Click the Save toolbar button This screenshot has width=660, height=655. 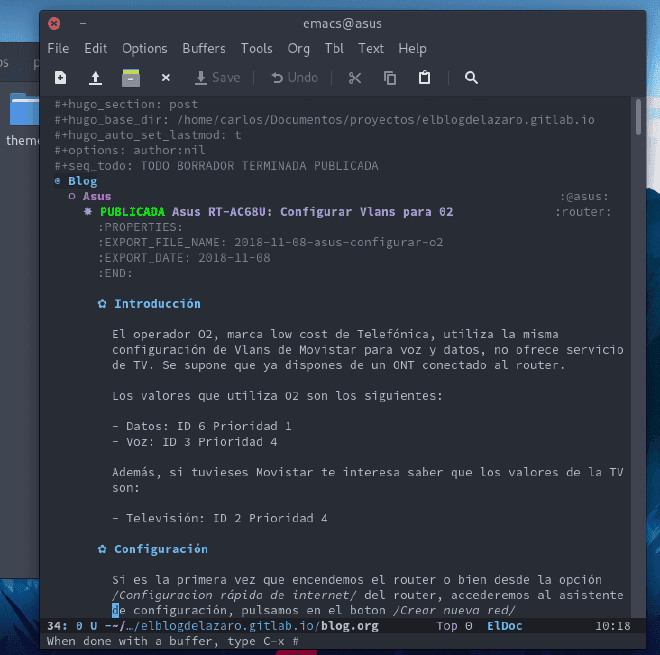click(x=217, y=78)
